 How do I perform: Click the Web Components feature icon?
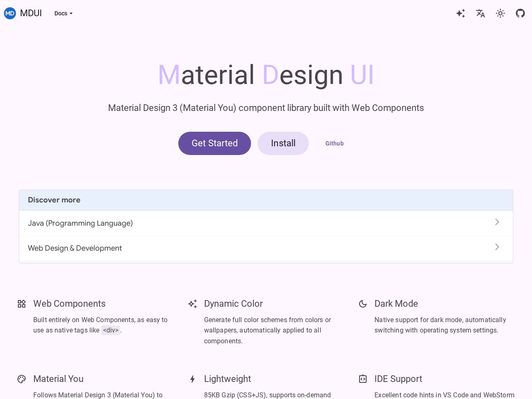point(22,304)
